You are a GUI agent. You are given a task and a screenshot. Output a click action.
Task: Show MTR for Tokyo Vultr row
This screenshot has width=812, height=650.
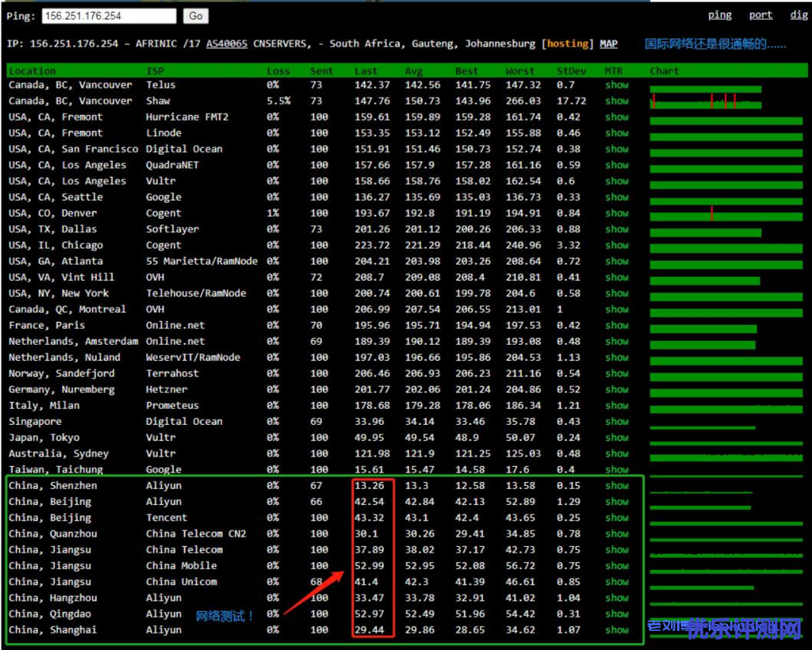tap(616, 438)
